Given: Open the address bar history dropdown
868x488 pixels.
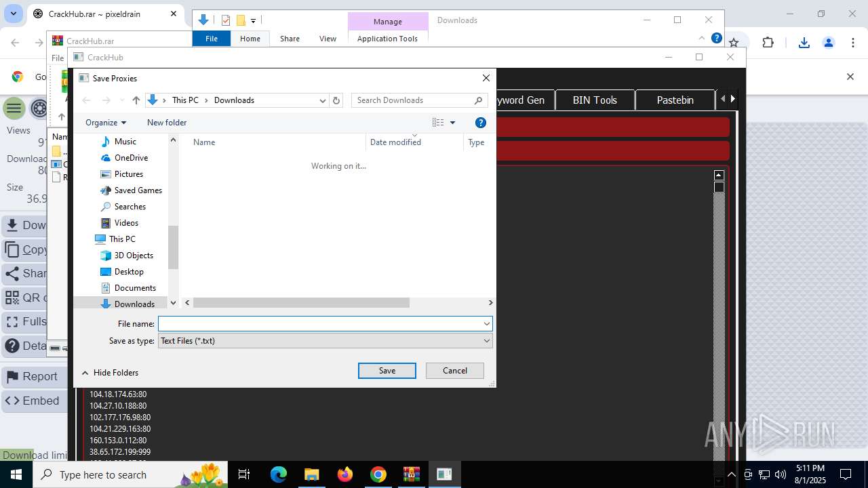Looking at the screenshot, I should (x=322, y=100).
